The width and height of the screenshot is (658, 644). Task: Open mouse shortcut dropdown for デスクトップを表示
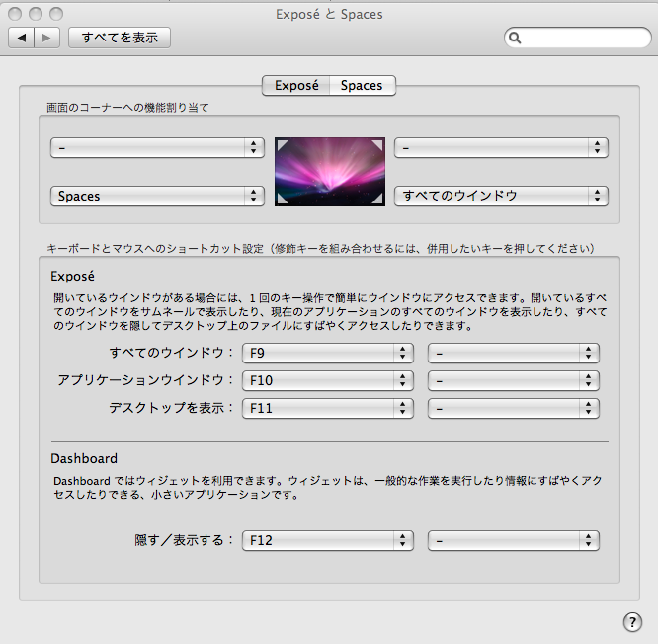point(513,408)
